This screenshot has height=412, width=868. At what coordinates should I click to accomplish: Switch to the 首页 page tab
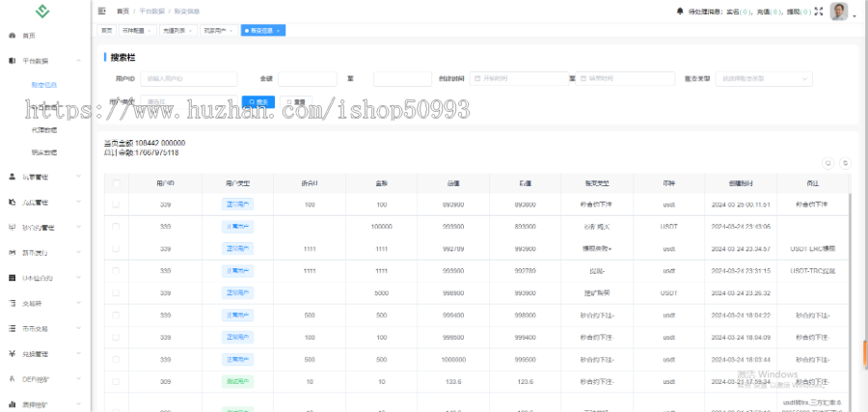tap(107, 31)
